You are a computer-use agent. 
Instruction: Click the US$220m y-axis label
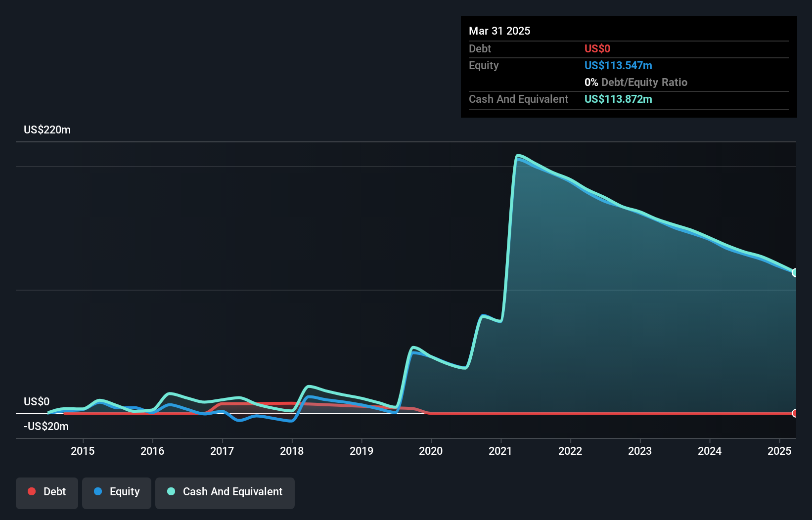[47, 130]
